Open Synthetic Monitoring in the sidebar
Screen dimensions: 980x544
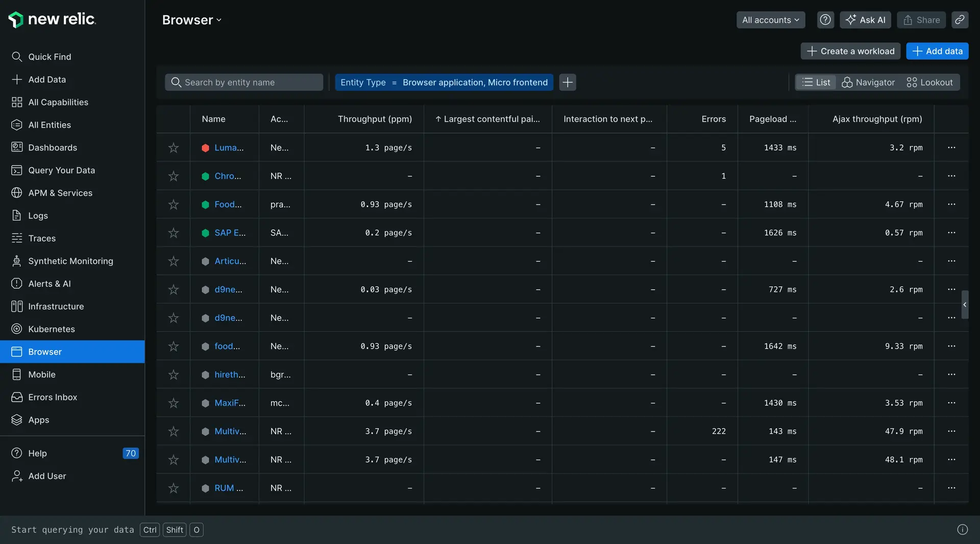[70, 261]
